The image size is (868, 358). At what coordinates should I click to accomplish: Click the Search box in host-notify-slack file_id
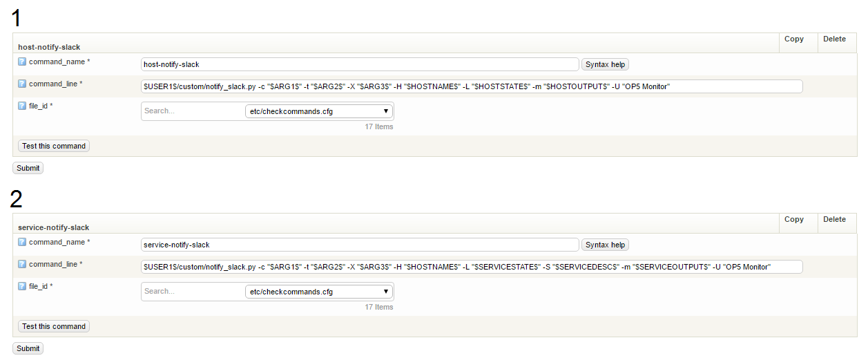pos(193,111)
